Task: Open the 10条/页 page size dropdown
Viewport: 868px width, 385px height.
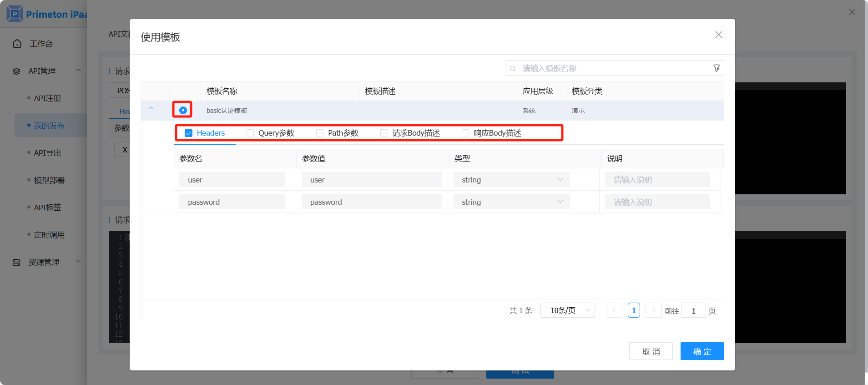Action: (567, 310)
